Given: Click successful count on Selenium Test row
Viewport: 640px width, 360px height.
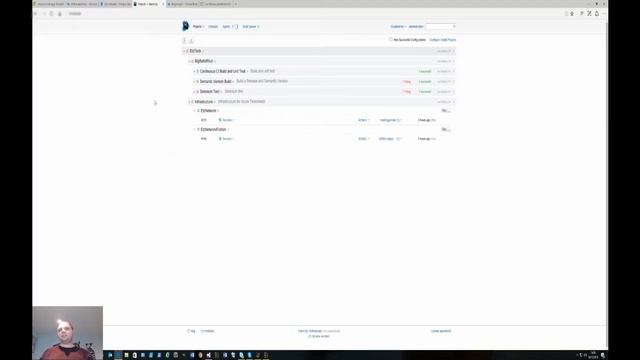Looking at the screenshot, I should [425, 92].
